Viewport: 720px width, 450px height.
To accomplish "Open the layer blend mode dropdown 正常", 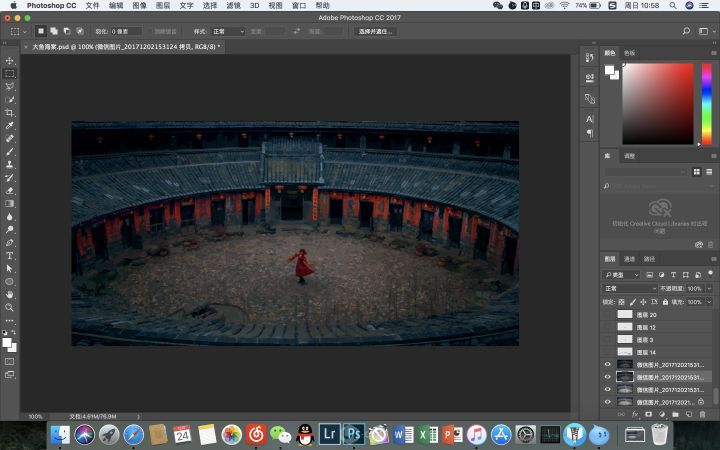I will 628,288.
